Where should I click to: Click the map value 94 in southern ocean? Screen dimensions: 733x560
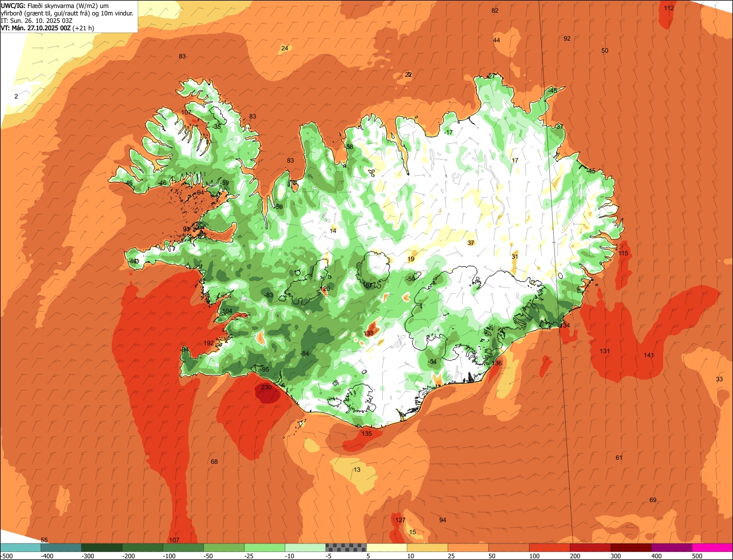[443, 520]
